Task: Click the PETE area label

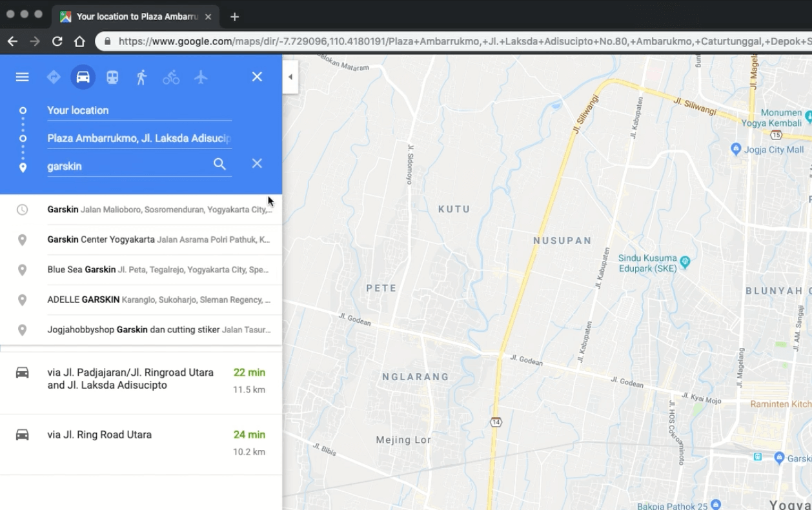Action: (x=381, y=288)
